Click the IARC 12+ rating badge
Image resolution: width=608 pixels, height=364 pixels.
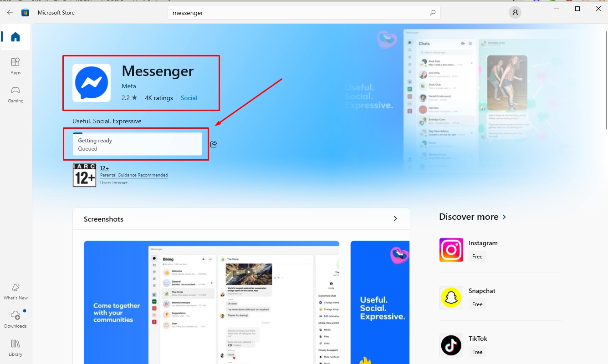(x=84, y=175)
